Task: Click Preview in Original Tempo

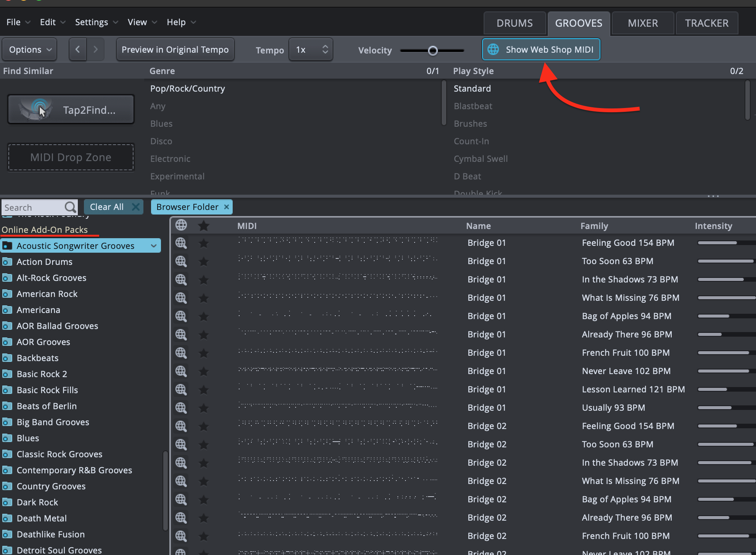Action: click(175, 50)
